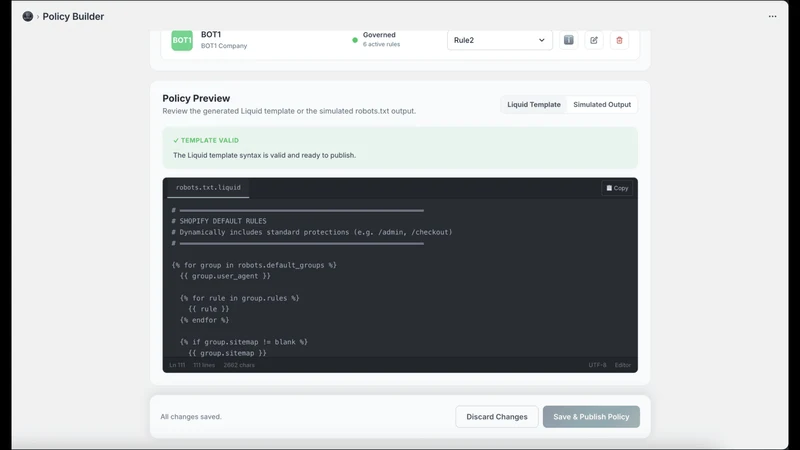Click the 'Dynamically includes standard protections' comment line
800x450 pixels.
312,232
